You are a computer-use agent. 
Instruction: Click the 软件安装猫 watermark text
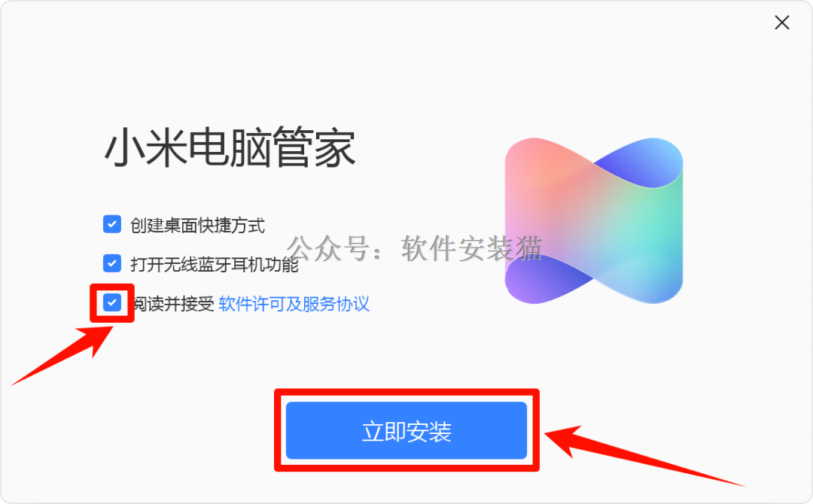pos(472,248)
